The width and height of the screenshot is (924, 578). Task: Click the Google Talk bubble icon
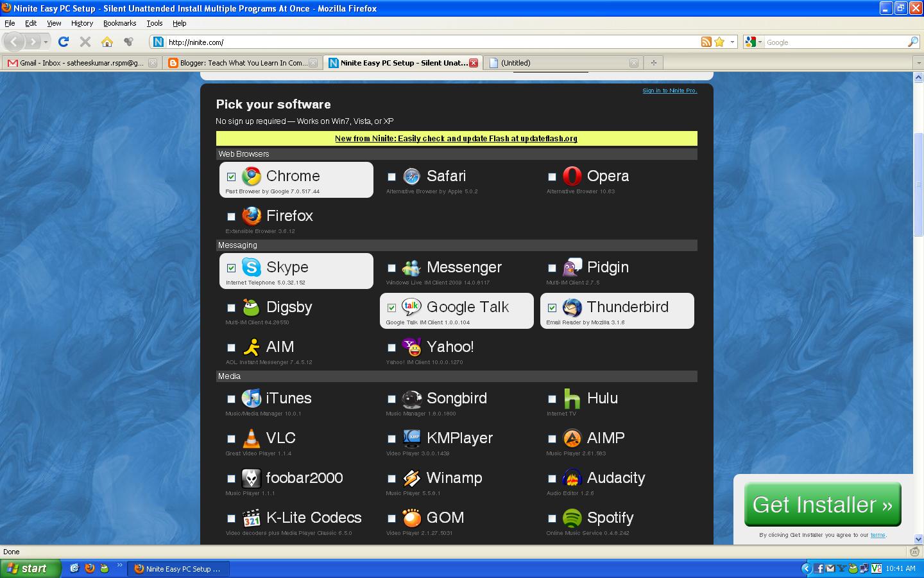[x=411, y=307]
